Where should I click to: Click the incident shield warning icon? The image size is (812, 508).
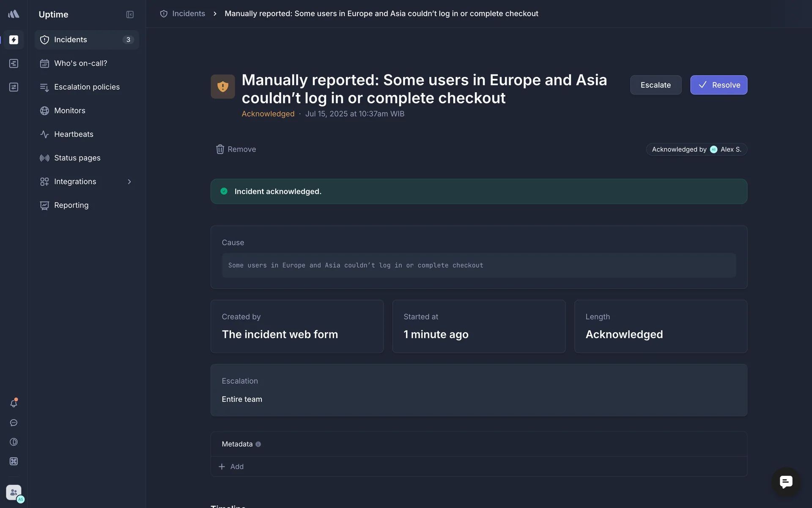(x=223, y=87)
